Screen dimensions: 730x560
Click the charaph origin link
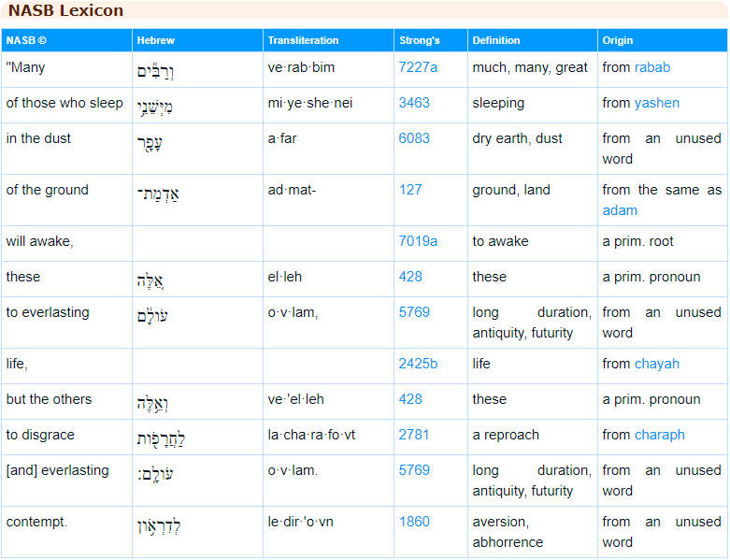(x=660, y=435)
